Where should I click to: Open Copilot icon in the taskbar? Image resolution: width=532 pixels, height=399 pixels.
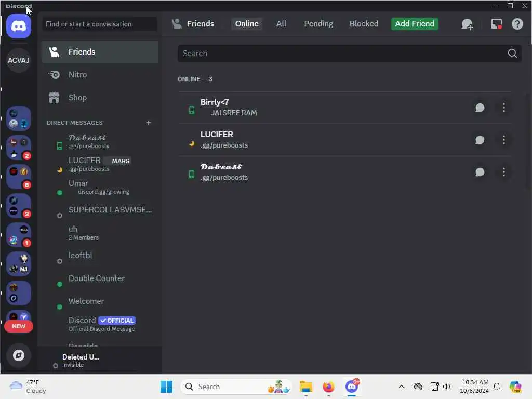515,387
